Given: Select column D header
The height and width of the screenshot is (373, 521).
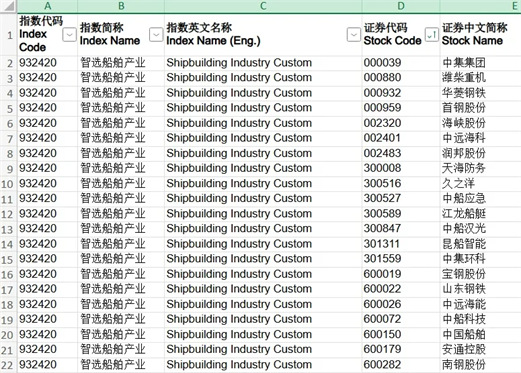Looking at the screenshot, I should click(x=401, y=6).
